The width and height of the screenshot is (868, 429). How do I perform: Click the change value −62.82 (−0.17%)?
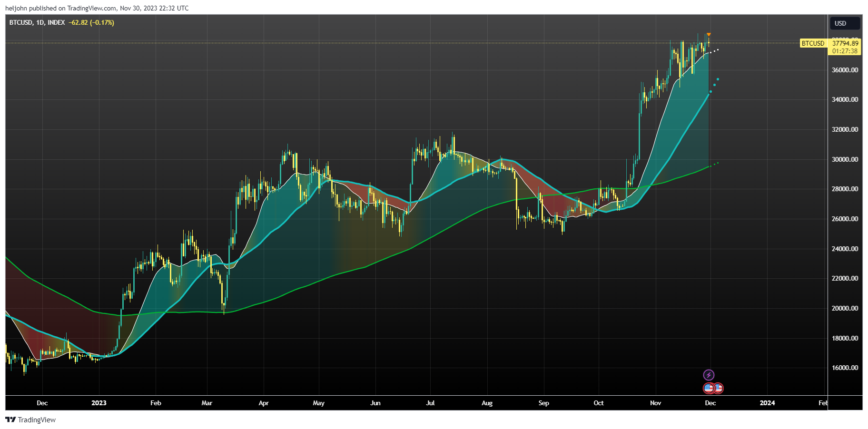91,22
